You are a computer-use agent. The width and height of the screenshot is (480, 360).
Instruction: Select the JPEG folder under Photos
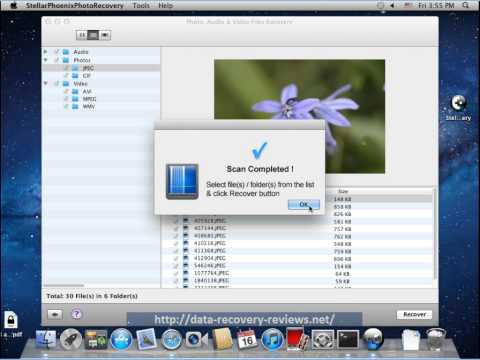(x=88, y=68)
